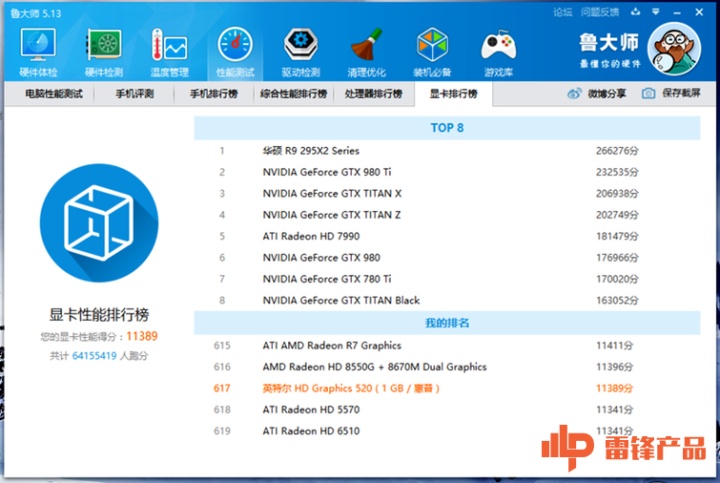
Task: Click score 181479分
Action: 617,236
